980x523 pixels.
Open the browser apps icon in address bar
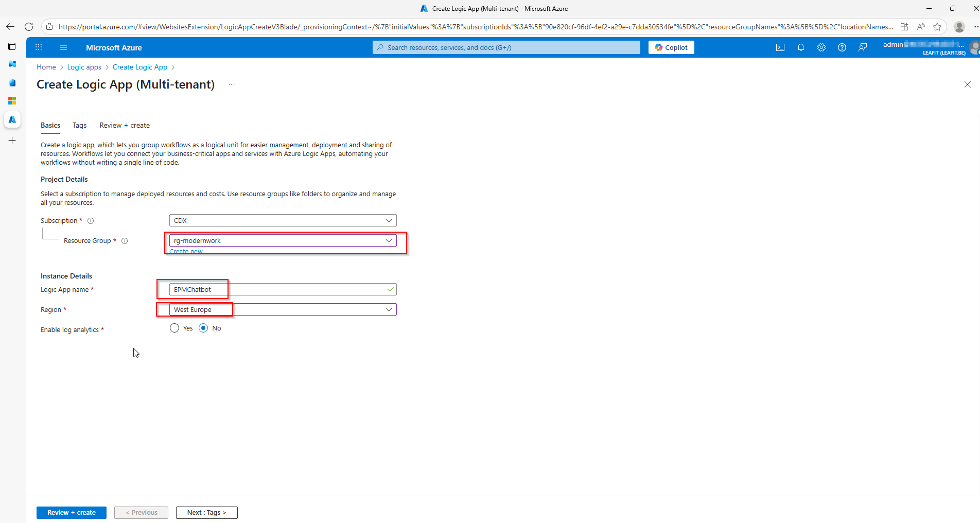click(904, 27)
